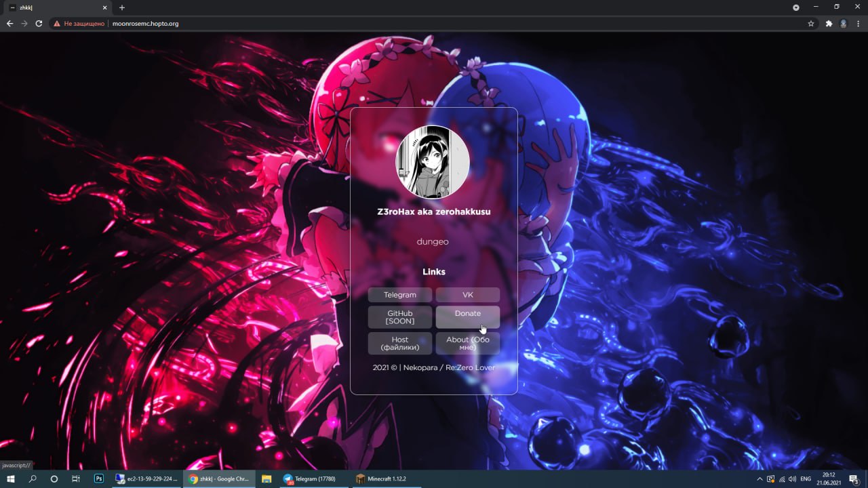868x488 pixels.
Task: Click the 'Не защищено' security warning
Action: coord(79,23)
